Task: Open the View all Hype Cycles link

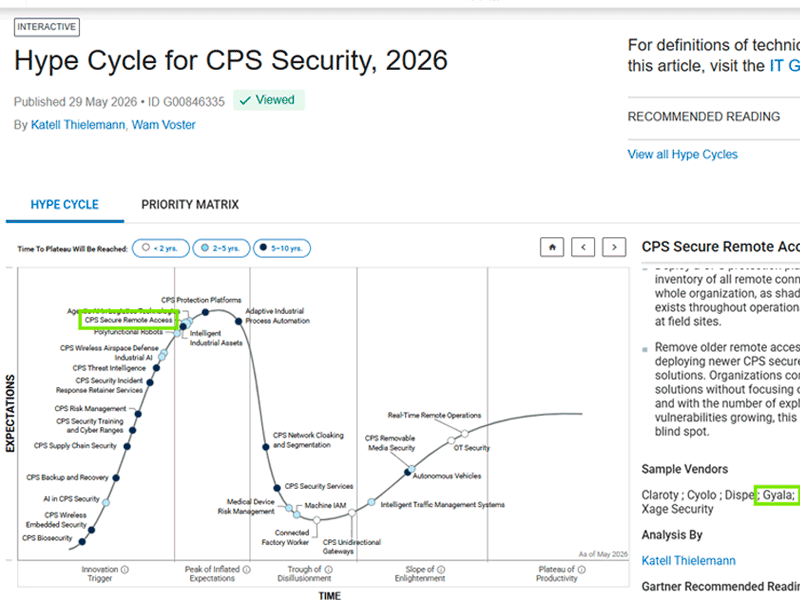Action: tap(683, 155)
